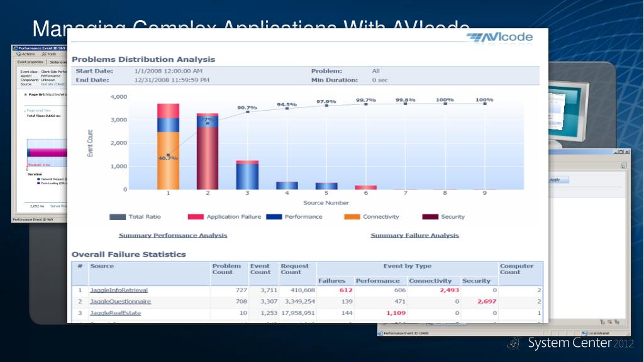Click the Network Request legend marker
The image size is (644, 362).
(38, 179)
